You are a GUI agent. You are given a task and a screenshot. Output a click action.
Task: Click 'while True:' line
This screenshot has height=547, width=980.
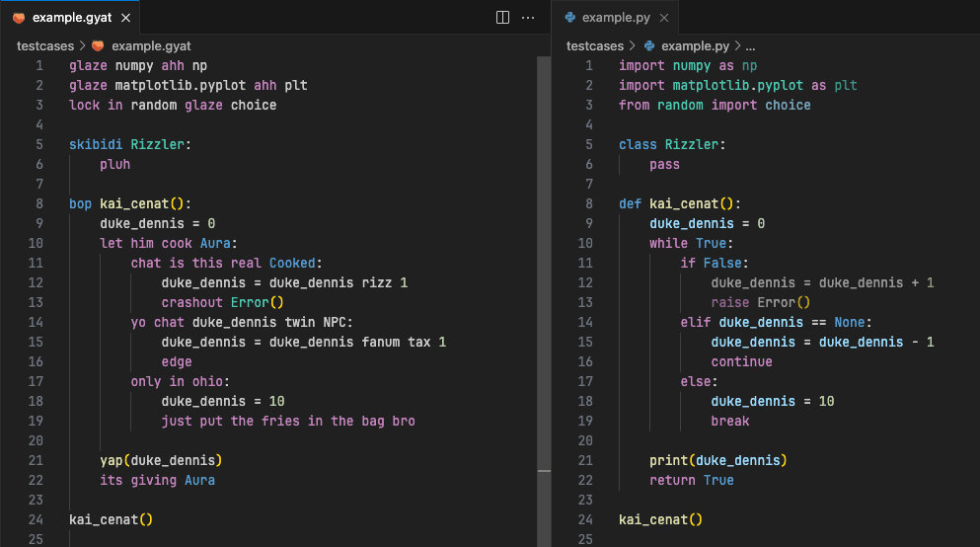pyautogui.click(x=691, y=243)
